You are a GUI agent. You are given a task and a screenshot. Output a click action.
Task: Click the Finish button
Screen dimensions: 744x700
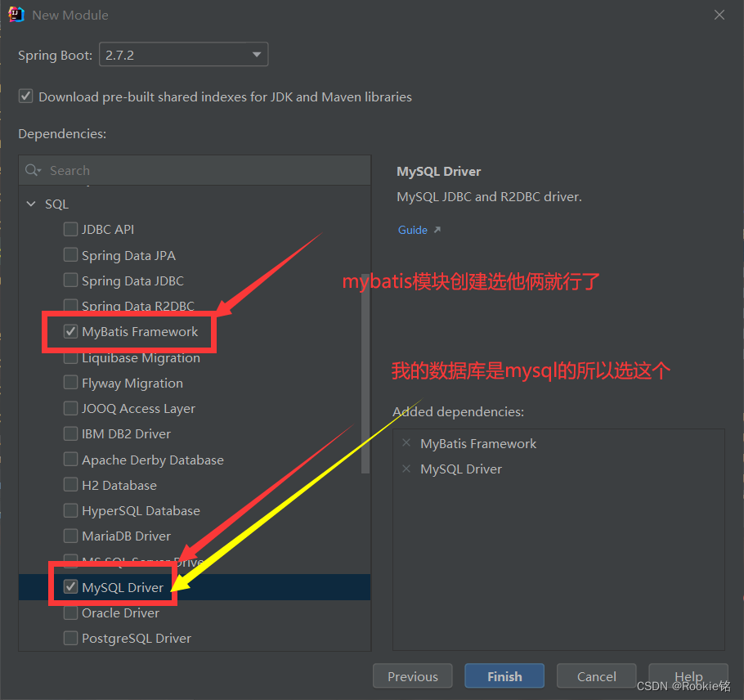point(504,675)
